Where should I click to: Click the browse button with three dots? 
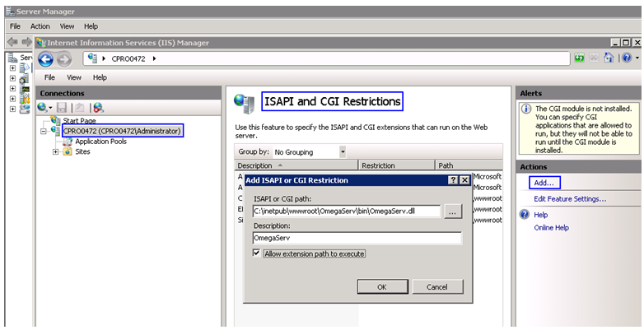[x=452, y=211]
